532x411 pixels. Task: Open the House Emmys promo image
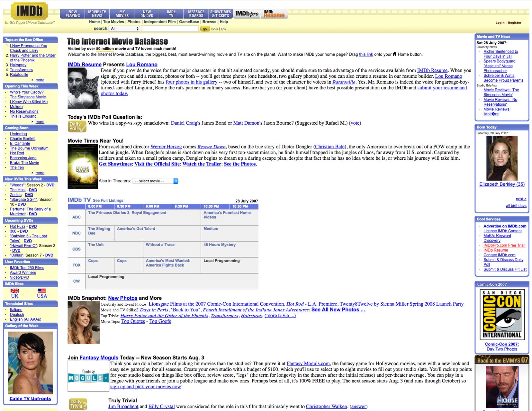pos(502,387)
